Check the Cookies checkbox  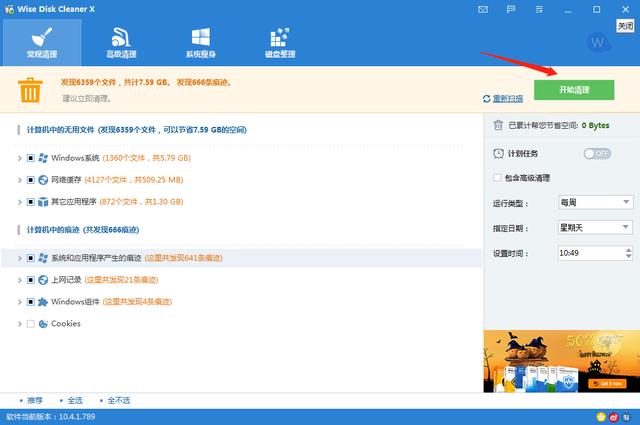coord(31,324)
